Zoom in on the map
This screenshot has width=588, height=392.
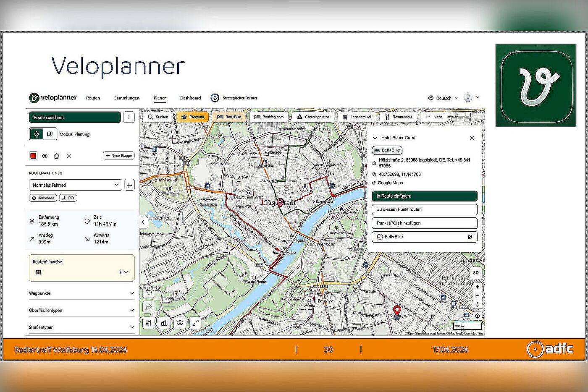click(x=477, y=287)
